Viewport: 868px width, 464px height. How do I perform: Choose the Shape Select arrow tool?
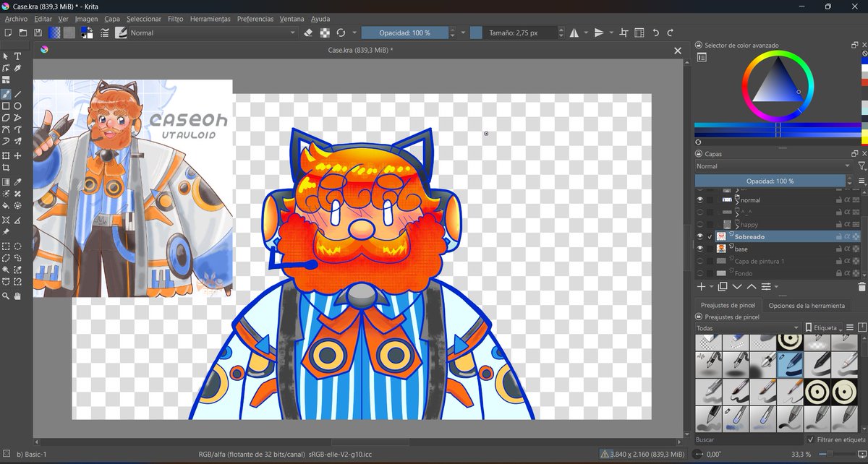click(6, 56)
